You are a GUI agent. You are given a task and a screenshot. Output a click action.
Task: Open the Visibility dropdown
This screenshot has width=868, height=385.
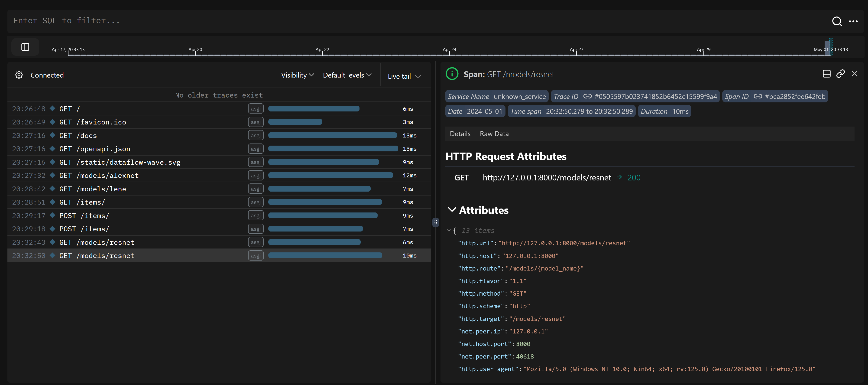[297, 75]
